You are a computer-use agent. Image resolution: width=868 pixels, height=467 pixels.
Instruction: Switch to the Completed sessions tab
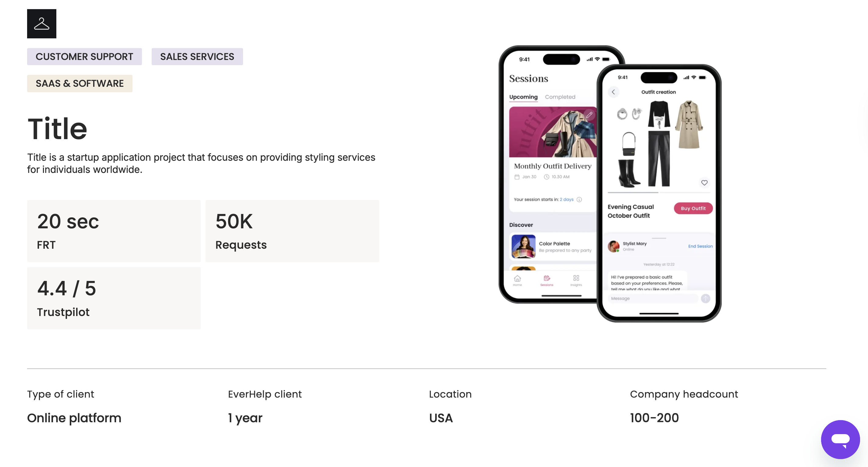pyautogui.click(x=560, y=97)
